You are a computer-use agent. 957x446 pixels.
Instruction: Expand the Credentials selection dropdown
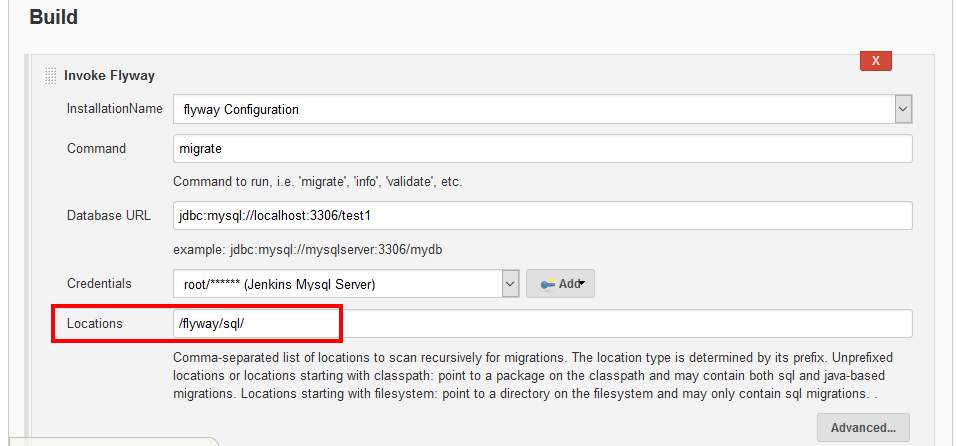point(509,284)
